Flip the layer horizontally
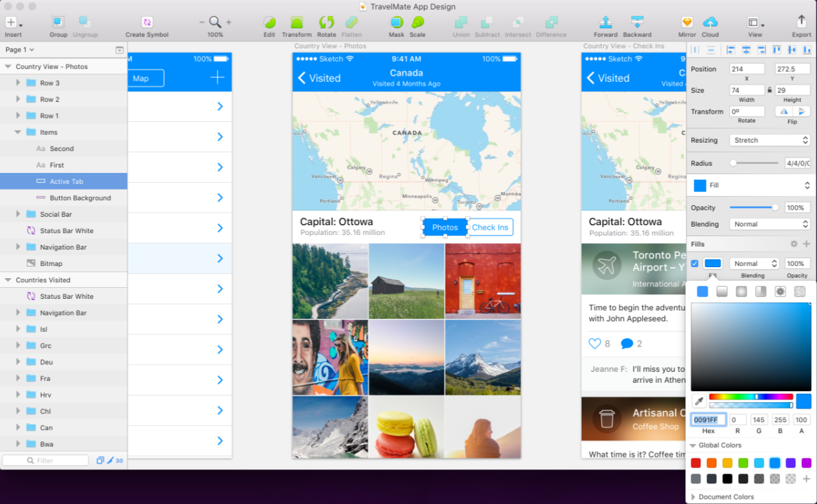Image resolution: width=817 pixels, height=504 pixels. [x=784, y=111]
